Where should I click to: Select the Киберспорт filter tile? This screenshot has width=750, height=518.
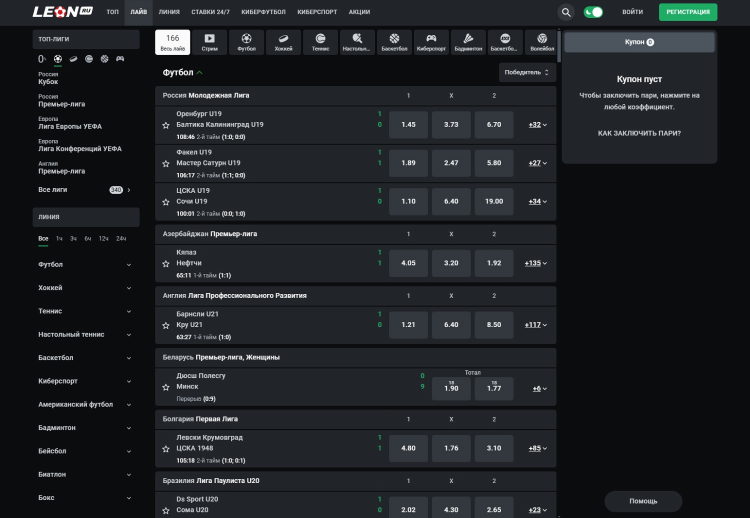click(431, 42)
